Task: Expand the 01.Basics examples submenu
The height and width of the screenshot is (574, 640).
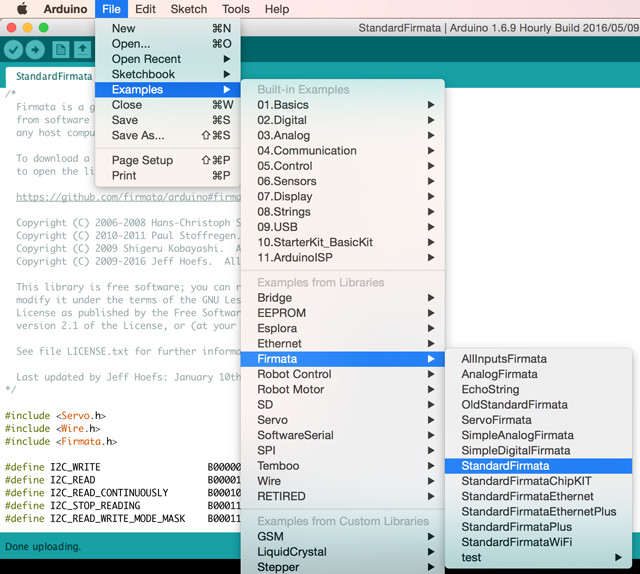Action: point(343,105)
